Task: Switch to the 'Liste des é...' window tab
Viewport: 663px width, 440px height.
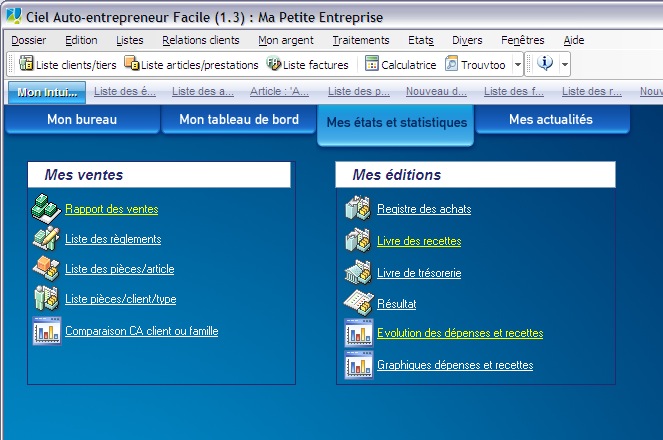Action: (125, 91)
